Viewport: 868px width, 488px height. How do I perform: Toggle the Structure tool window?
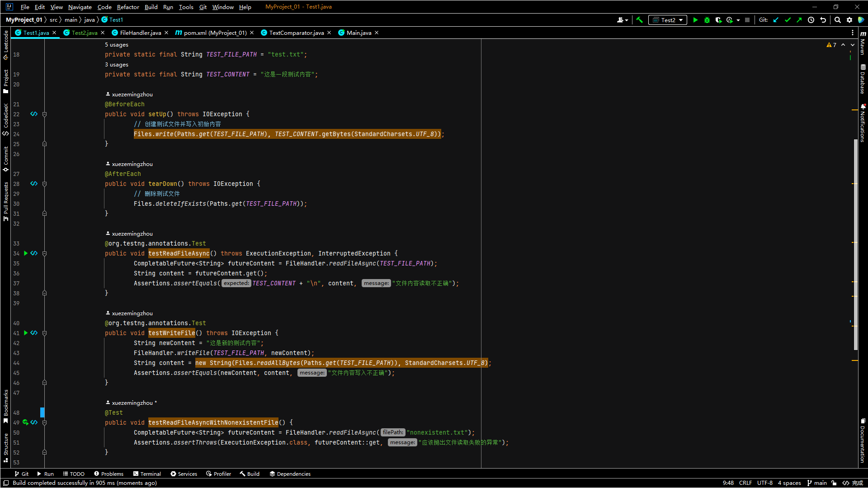click(x=6, y=448)
